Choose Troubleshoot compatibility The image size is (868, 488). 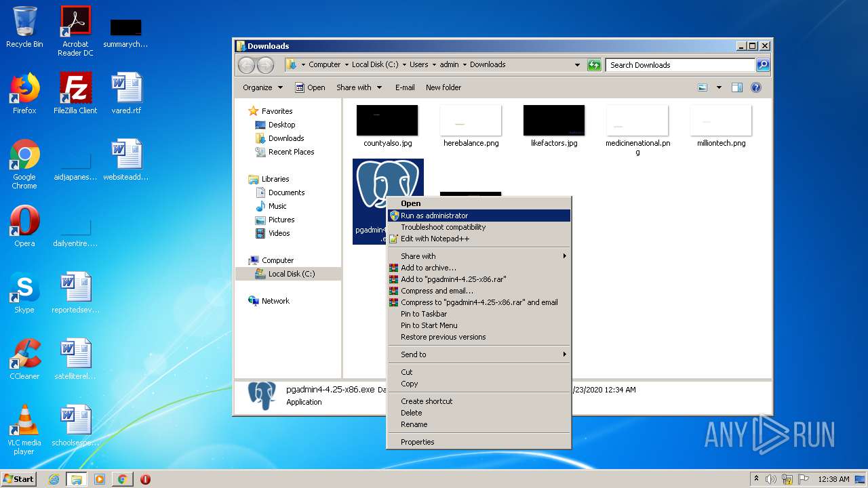click(479, 227)
